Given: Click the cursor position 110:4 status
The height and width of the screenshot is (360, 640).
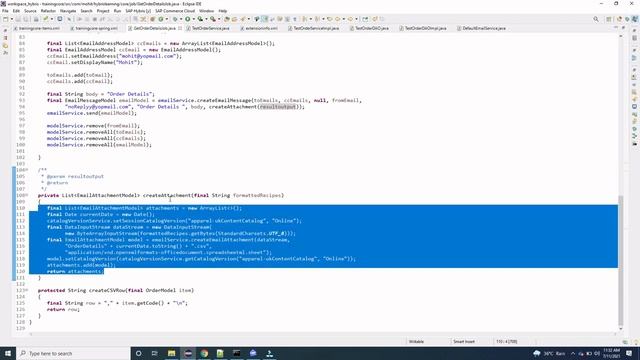Looking at the screenshot, I should click(x=507, y=342).
